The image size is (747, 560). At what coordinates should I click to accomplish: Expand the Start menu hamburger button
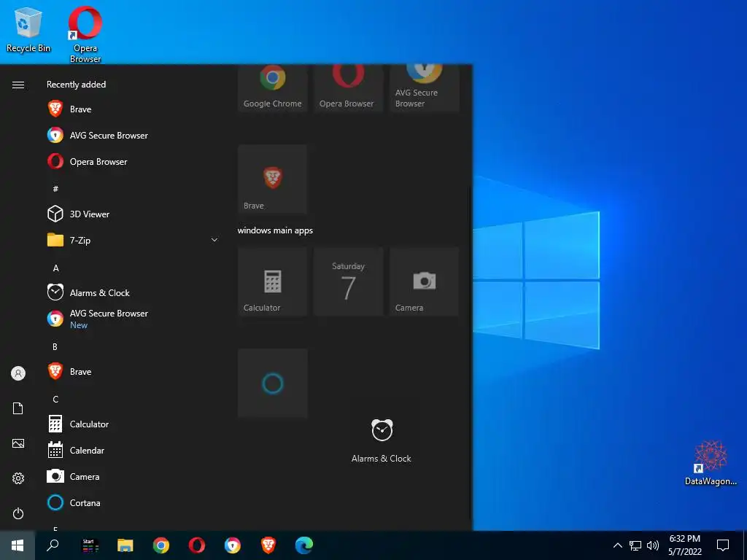(18, 85)
